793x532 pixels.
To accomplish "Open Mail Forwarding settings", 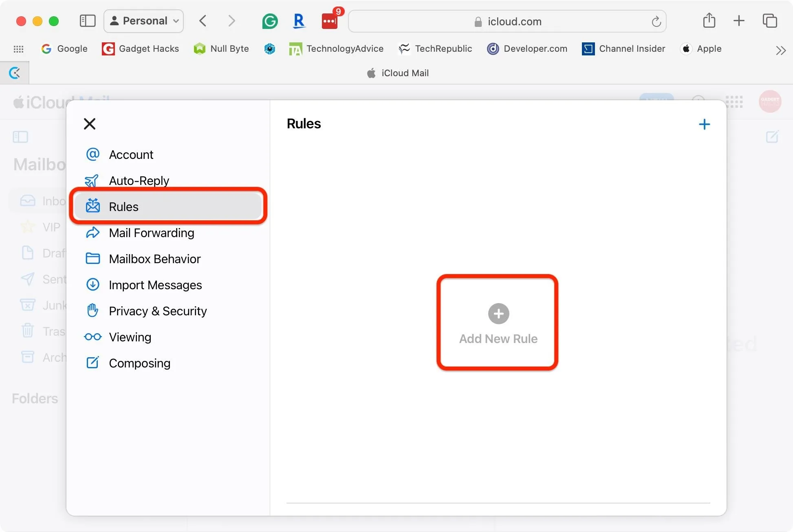I will (168, 233).
